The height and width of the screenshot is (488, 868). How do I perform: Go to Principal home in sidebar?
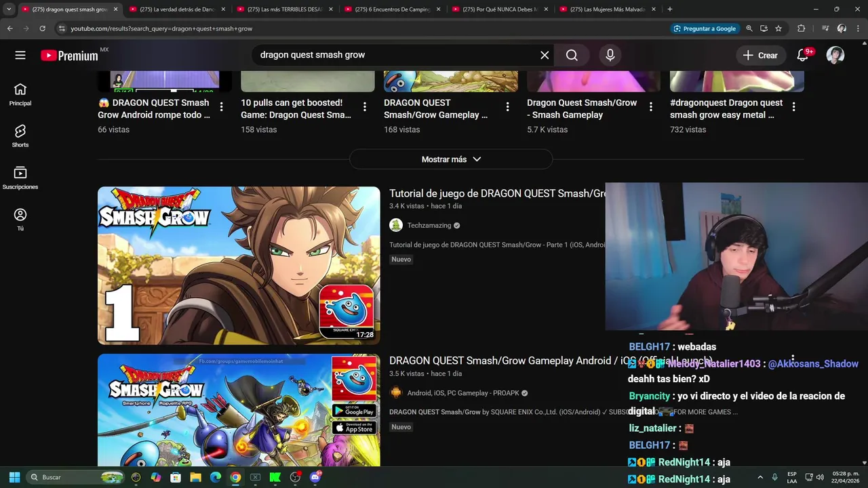pyautogui.click(x=20, y=94)
